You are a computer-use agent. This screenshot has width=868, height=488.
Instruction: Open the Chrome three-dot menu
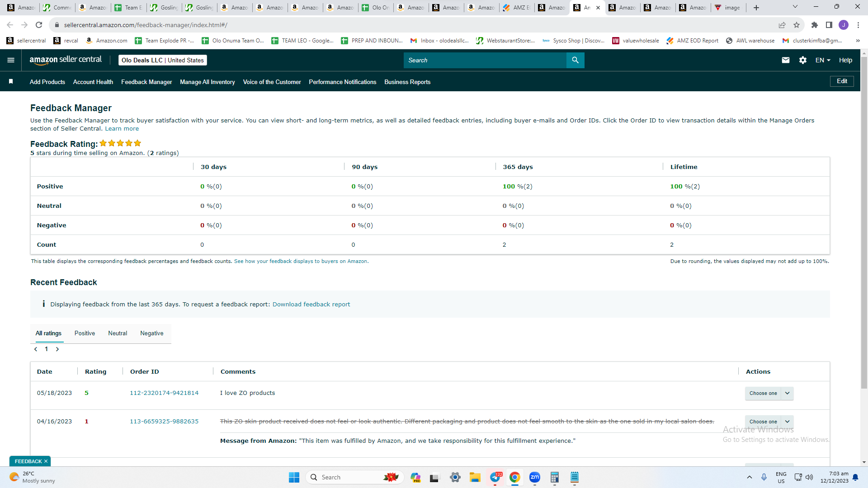coord(858,25)
